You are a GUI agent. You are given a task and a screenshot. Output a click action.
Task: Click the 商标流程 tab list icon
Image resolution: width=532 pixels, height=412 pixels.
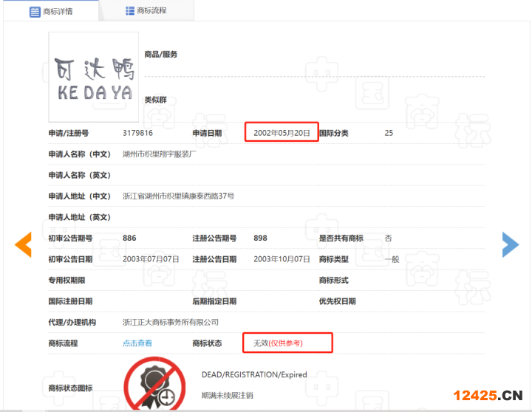[130, 11]
